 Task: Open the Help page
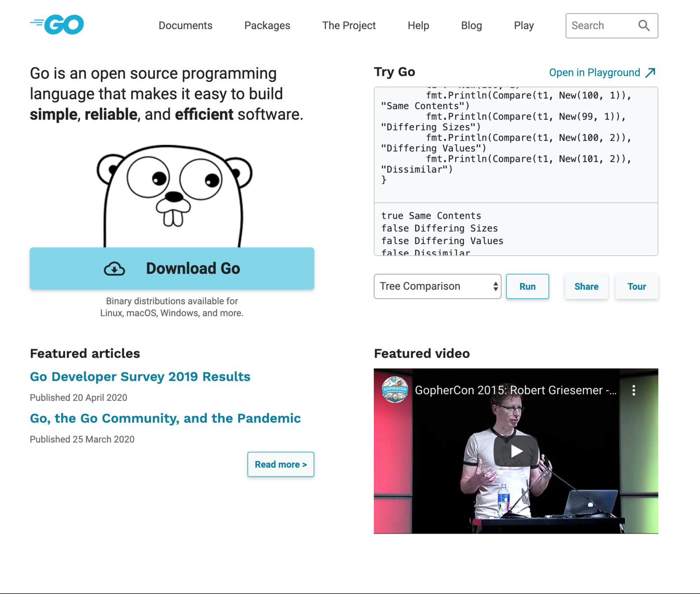pos(418,26)
